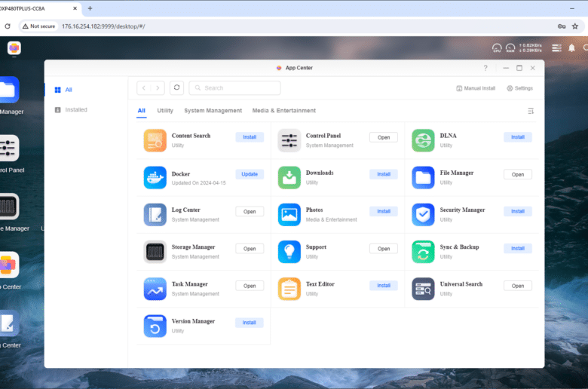Click the Version Manager icon

[155, 326]
